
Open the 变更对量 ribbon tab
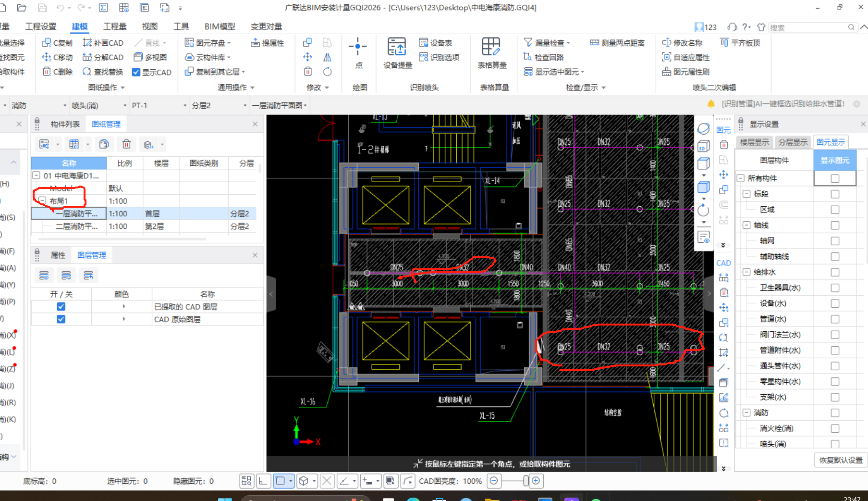coord(267,26)
